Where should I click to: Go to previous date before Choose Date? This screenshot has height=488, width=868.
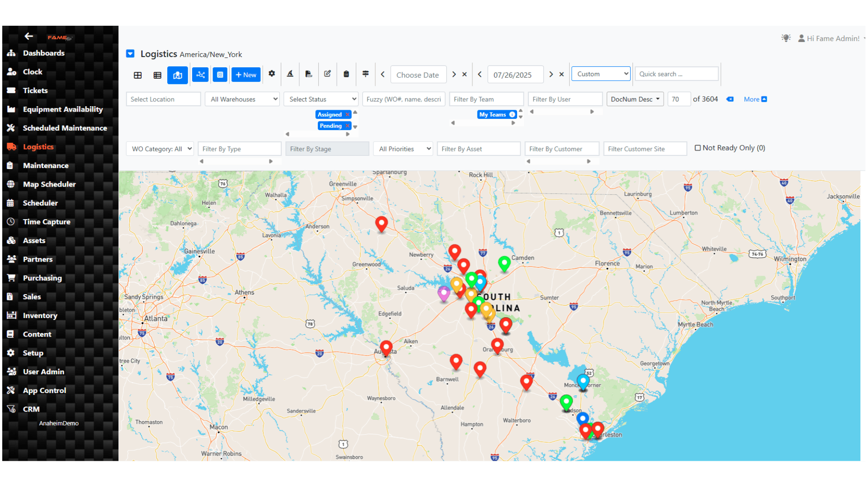point(382,74)
